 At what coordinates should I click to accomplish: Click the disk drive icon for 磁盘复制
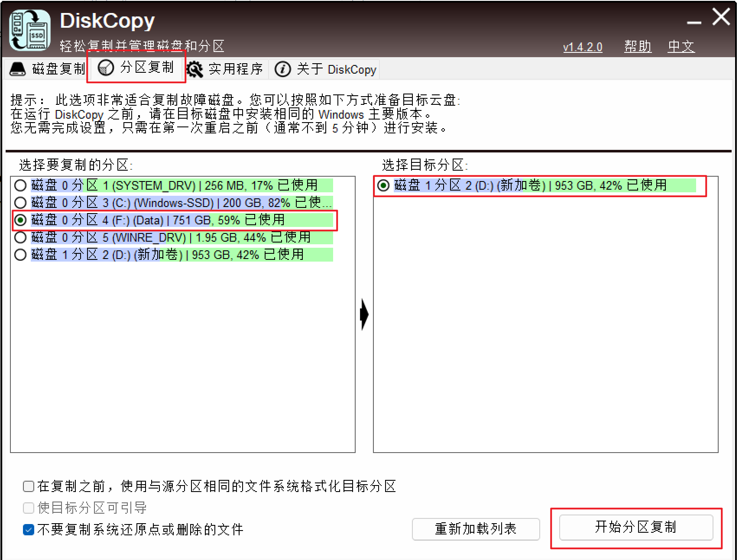tap(18, 69)
